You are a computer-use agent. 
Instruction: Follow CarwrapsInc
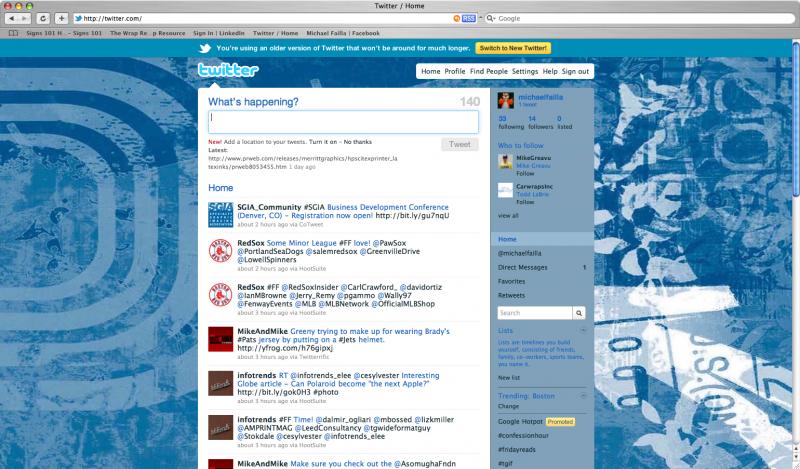pos(525,202)
